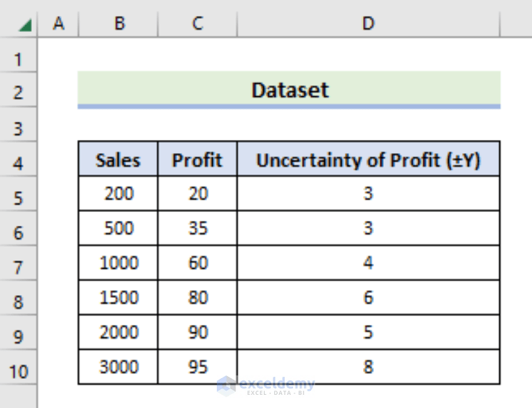The image size is (532, 408).
Task: Select column B header
Action: (118, 24)
